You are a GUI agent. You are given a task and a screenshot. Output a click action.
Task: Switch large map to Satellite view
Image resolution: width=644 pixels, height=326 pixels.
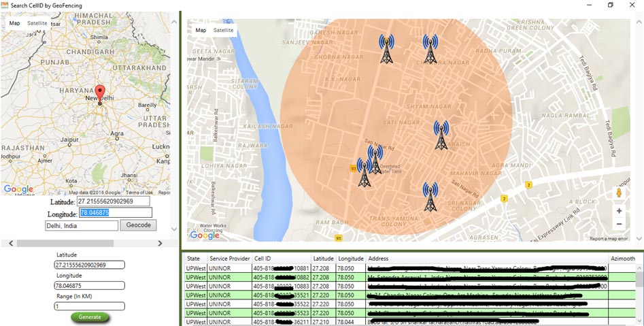click(x=224, y=30)
